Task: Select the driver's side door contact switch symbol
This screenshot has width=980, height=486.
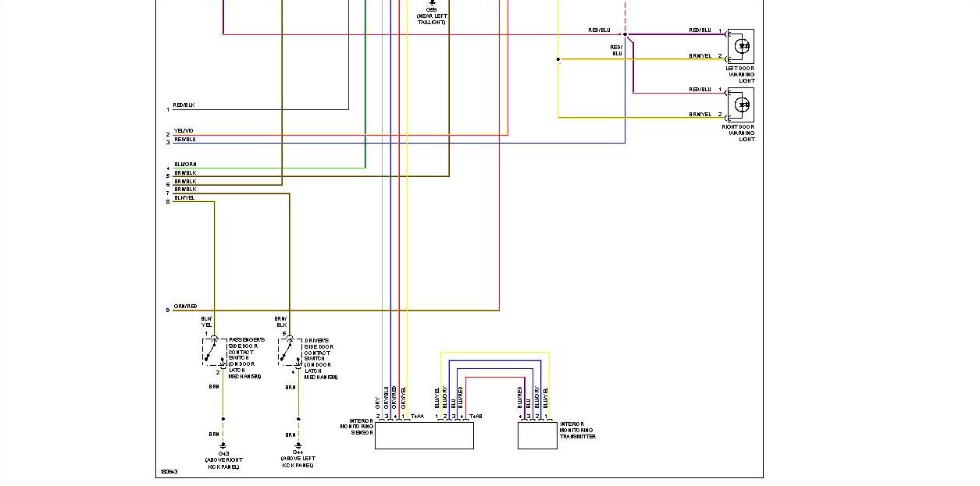Action: pos(290,352)
